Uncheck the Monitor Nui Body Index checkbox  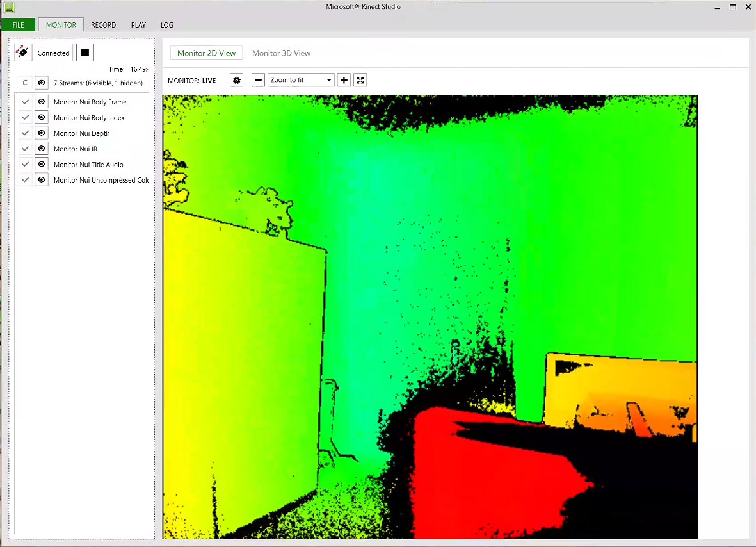(x=25, y=117)
